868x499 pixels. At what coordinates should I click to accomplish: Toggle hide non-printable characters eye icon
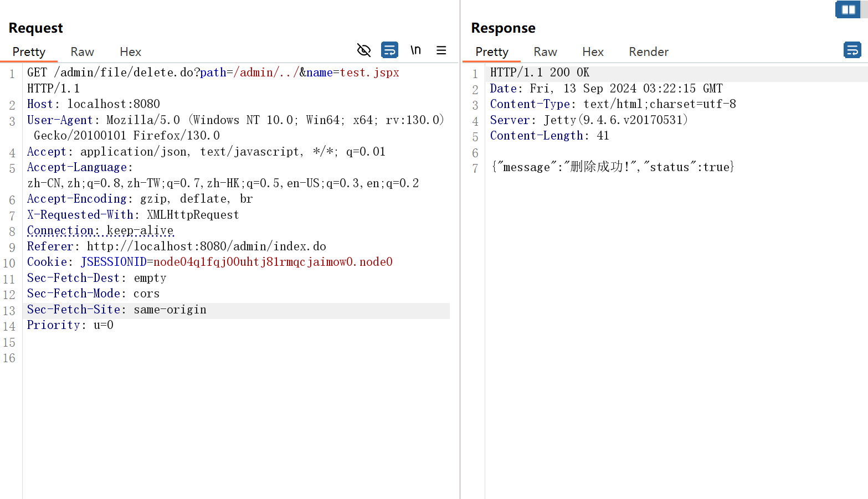click(x=364, y=50)
